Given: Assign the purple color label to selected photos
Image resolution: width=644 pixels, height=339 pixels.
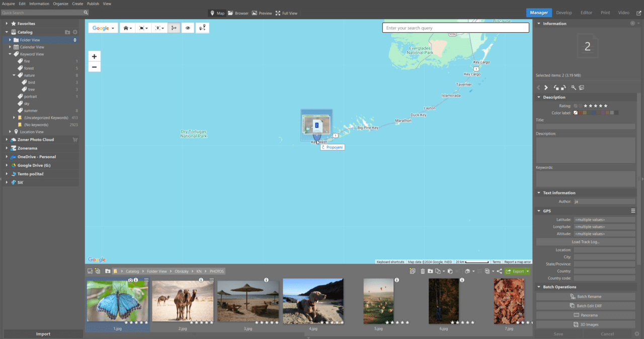Looking at the screenshot, I should click(603, 113).
